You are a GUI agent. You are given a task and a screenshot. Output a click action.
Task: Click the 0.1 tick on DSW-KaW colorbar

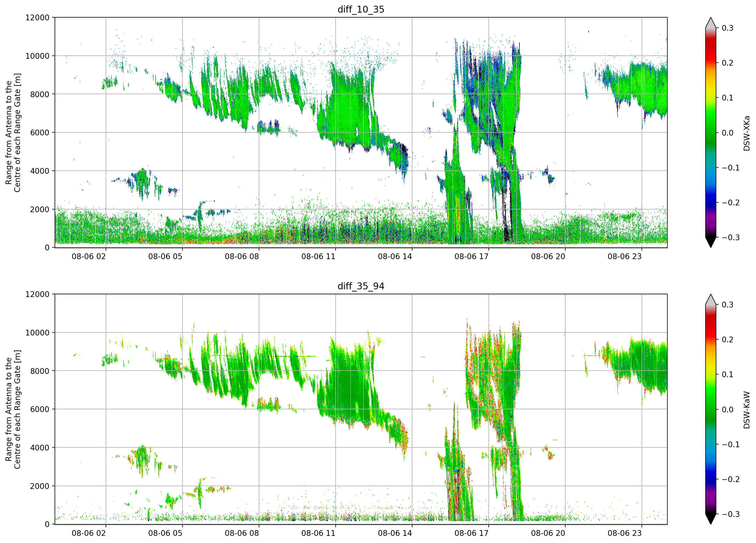[728, 374]
